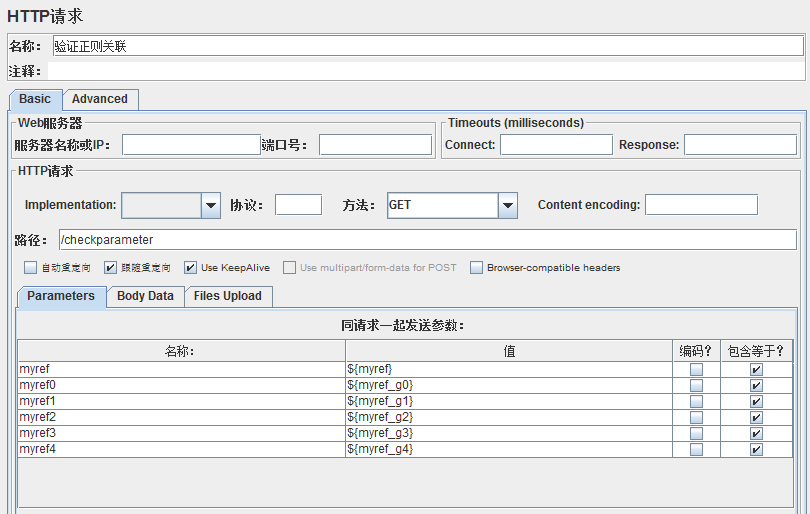Viewport: 810px width, 514px height.
Task: Open the Files Upload tab
Action: click(228, 296)
